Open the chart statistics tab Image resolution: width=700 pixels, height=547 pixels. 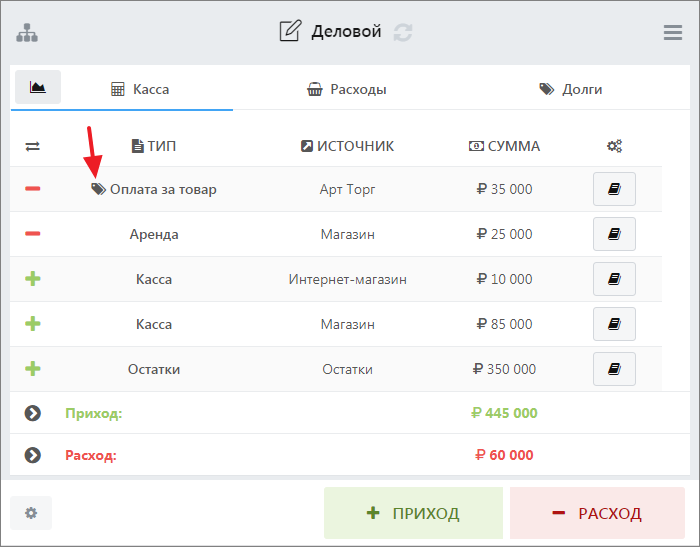[x=38, y=88]
